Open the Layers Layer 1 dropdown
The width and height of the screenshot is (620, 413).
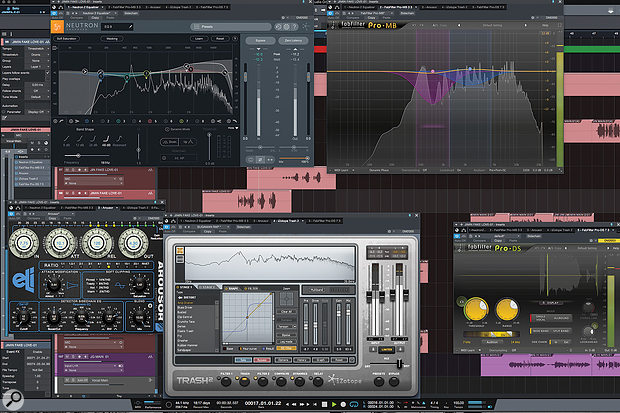tap(38, 66)
